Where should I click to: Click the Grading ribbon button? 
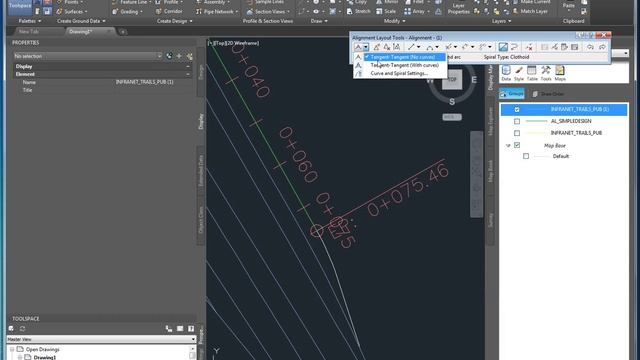coord(128,12)
